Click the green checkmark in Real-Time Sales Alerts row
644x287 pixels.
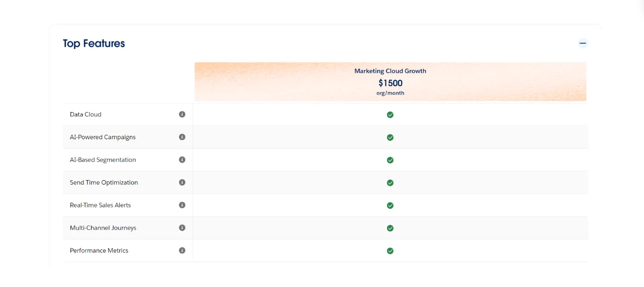pos(390,205)
